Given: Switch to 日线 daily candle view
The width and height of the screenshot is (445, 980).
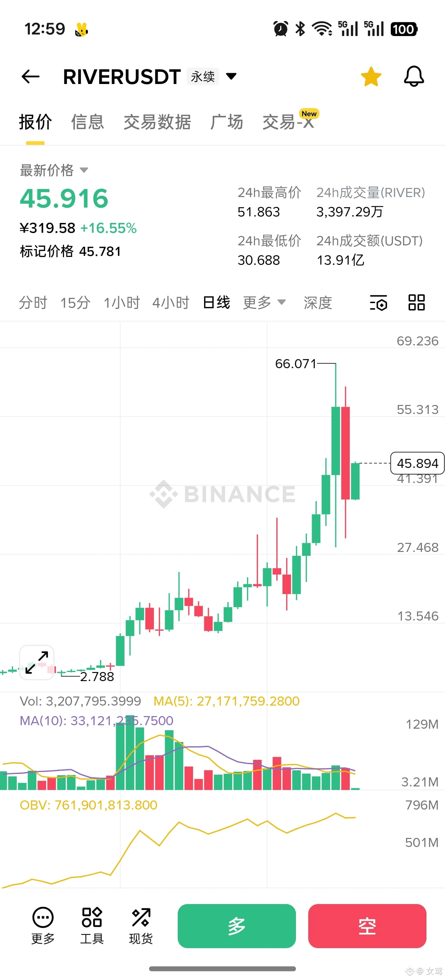Looking at the screenshot, I should [x=216, y=302].
